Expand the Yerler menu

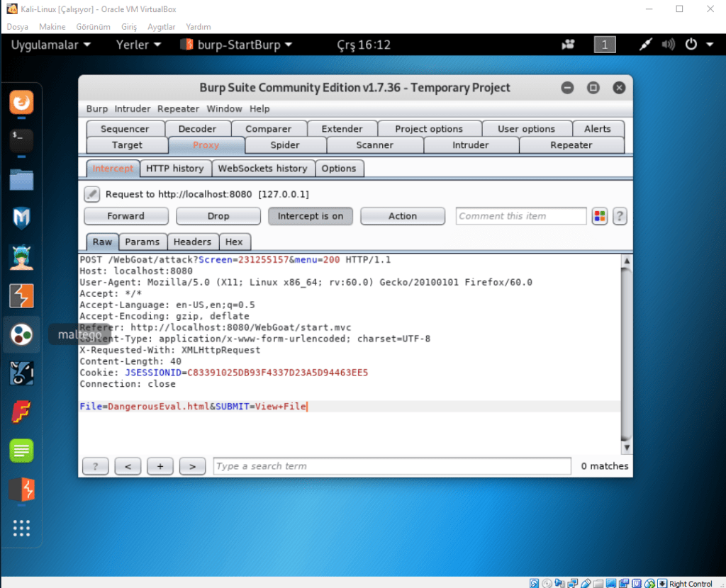pyautogui.click(x=138, y=45)
